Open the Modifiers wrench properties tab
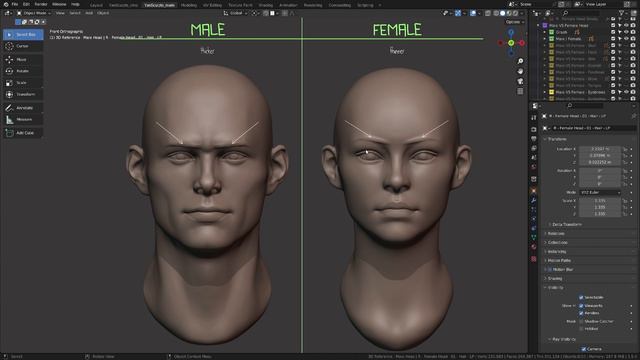Viewport: 640px width, 360px height. pyautogui.click(x=534, y=200)
